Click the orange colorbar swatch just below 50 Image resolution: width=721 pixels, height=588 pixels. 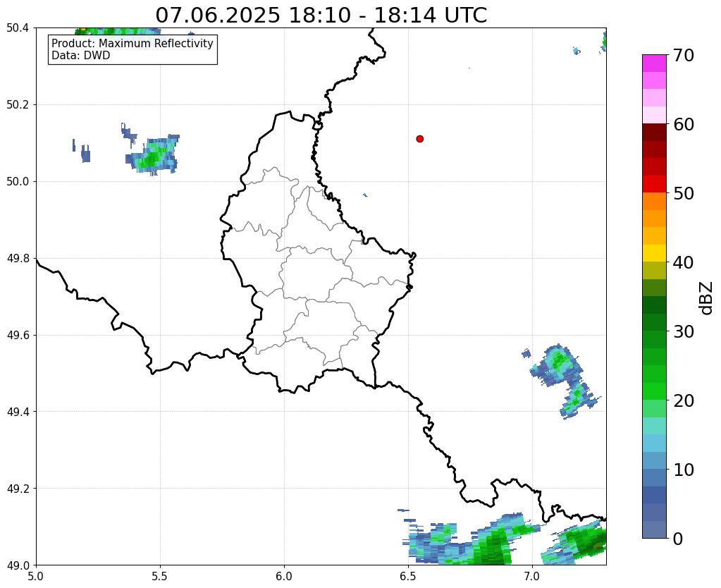click(654, 202)
